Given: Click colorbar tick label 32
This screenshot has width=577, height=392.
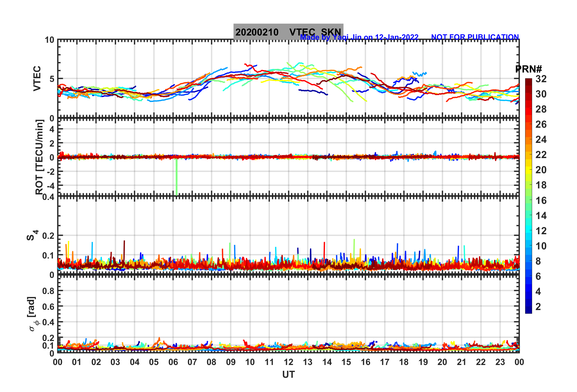Looking at the screenshot, I should pyautogui.click(x=541, y=79).
